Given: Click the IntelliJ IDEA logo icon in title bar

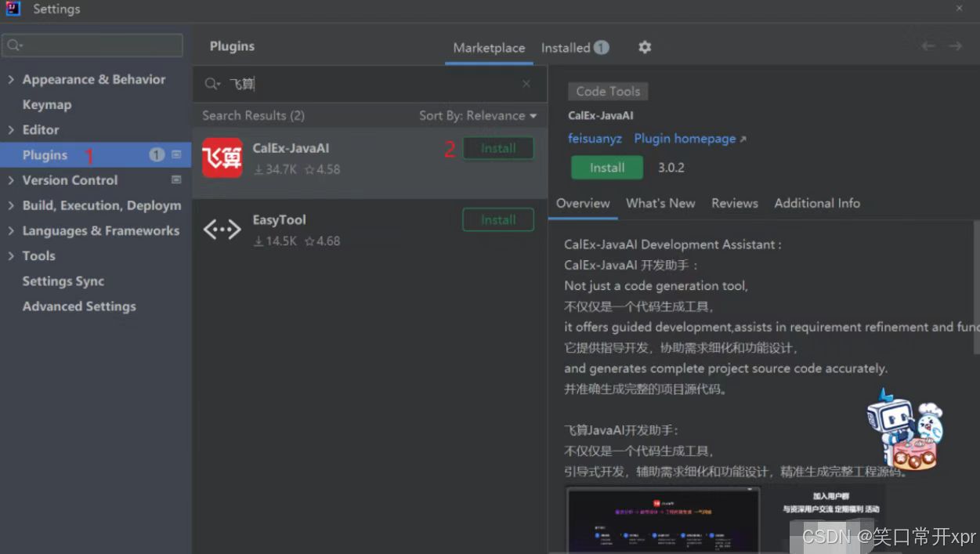Looking at the screenshot, I should (13, 9).
